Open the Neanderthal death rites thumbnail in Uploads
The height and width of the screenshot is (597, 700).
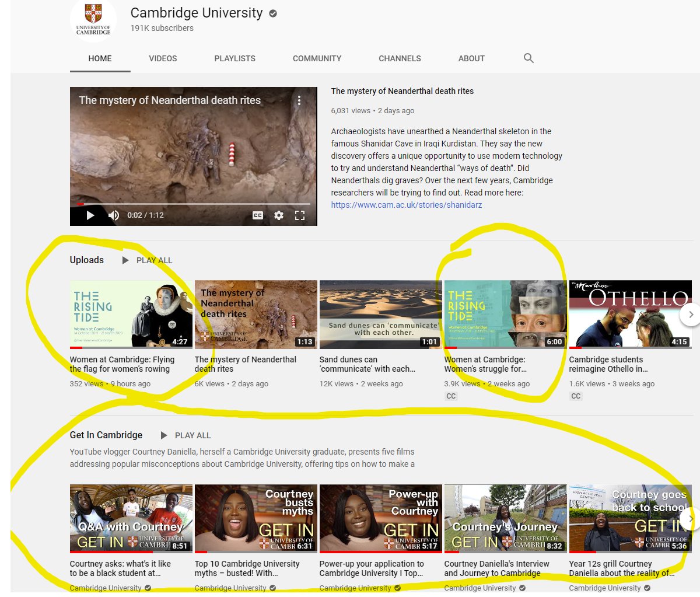click(x=256, y=315)
